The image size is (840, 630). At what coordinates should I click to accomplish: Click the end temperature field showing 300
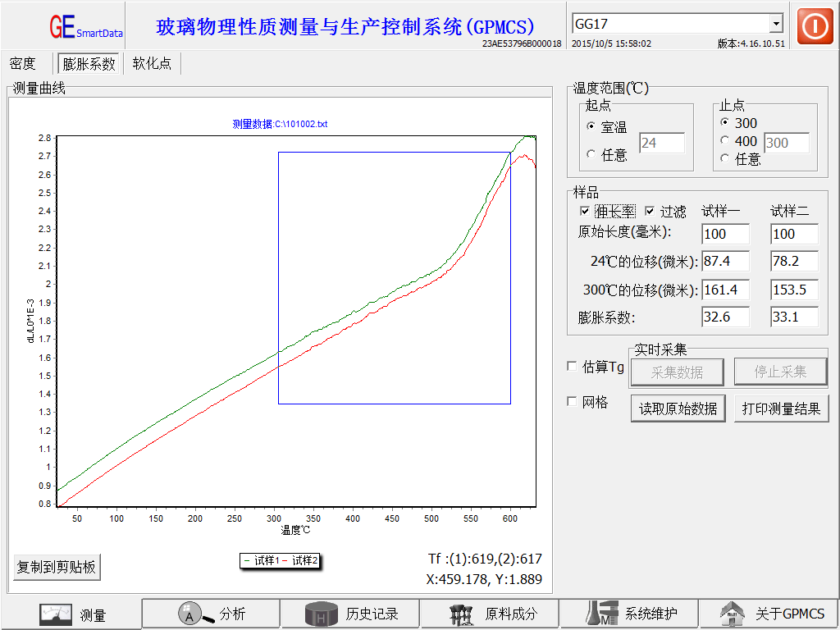pos(787,143)
